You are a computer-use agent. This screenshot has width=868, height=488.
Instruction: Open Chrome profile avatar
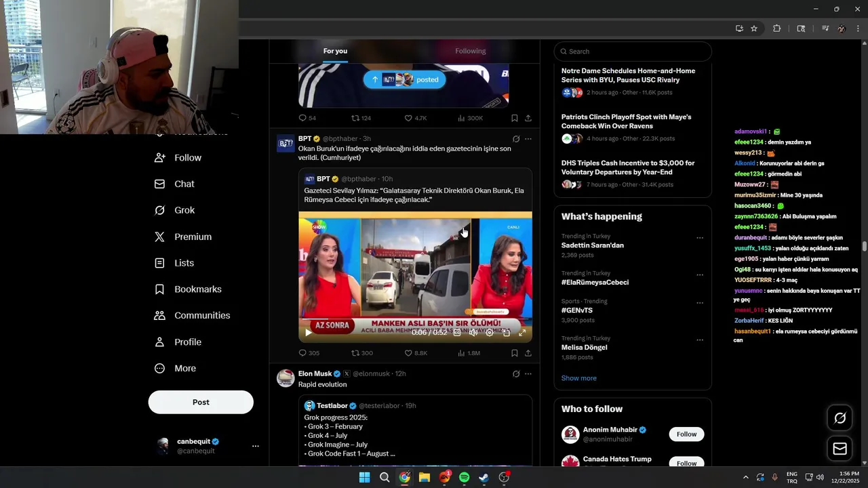842,28
